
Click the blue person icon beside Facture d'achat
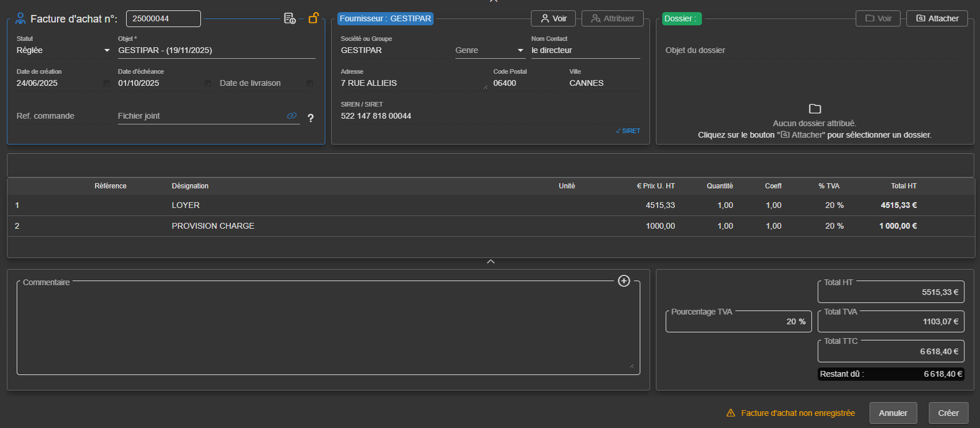21,18
